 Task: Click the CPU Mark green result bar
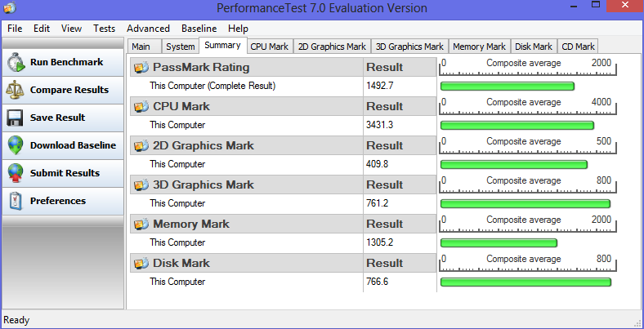(x=517, y=126)
